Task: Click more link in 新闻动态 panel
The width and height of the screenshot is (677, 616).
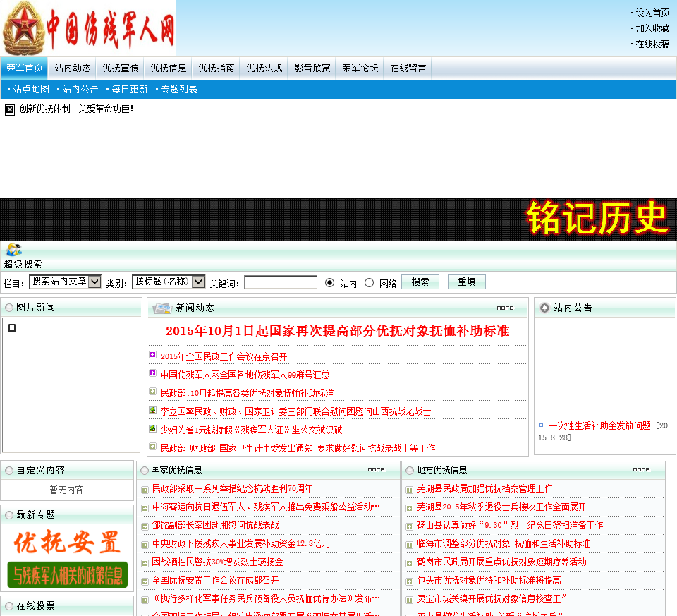Action: point(505,308)
